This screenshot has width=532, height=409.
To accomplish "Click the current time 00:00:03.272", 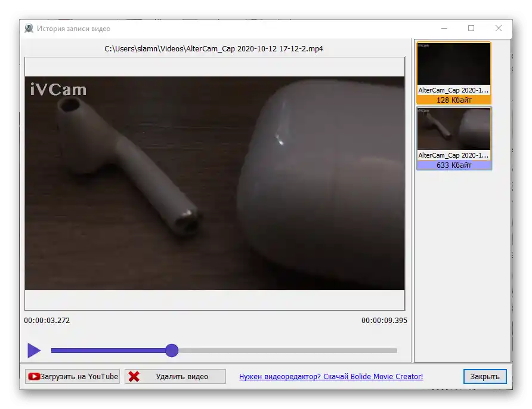I will (47, 321).
